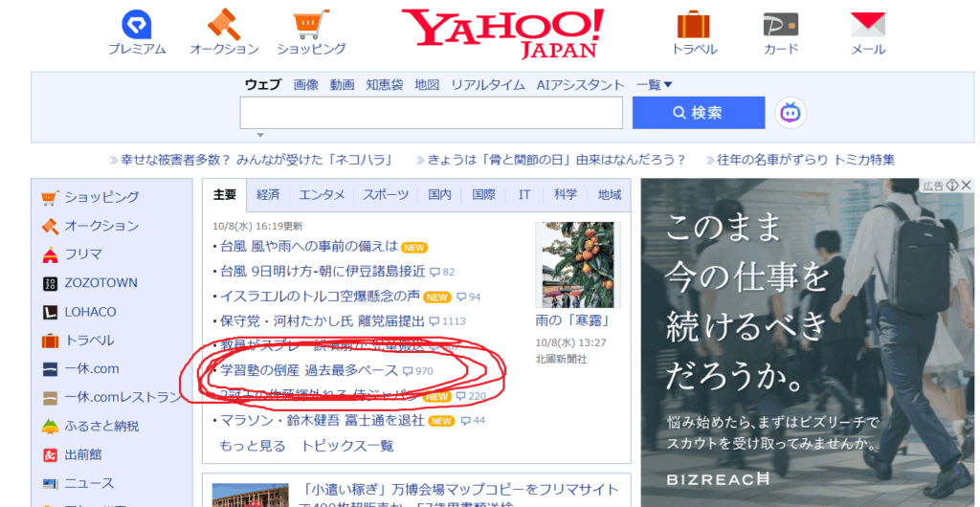
Task: Click the Travel suitcase icon
Action: point(694,25)
